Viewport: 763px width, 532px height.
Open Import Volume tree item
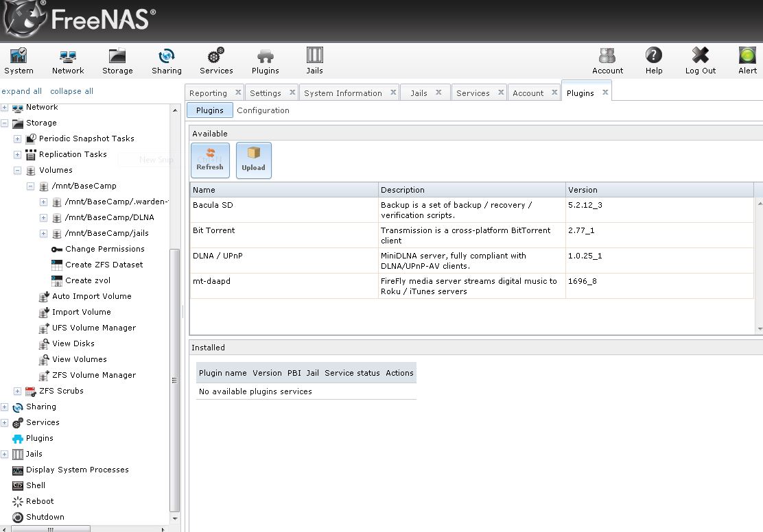click(x=81, y=312)
